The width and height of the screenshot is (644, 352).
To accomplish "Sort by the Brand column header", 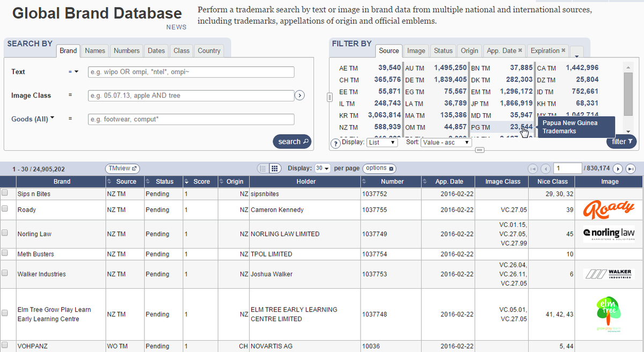I will (x=62, y=181).
